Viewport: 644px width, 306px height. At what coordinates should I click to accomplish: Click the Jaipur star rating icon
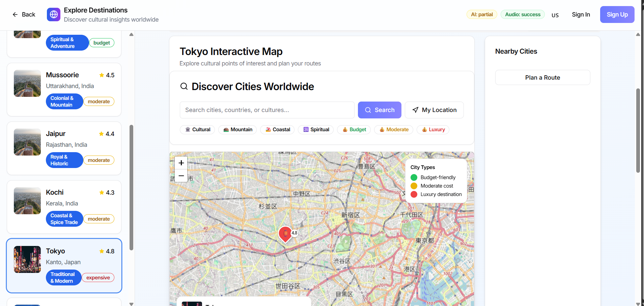point(102,134)
